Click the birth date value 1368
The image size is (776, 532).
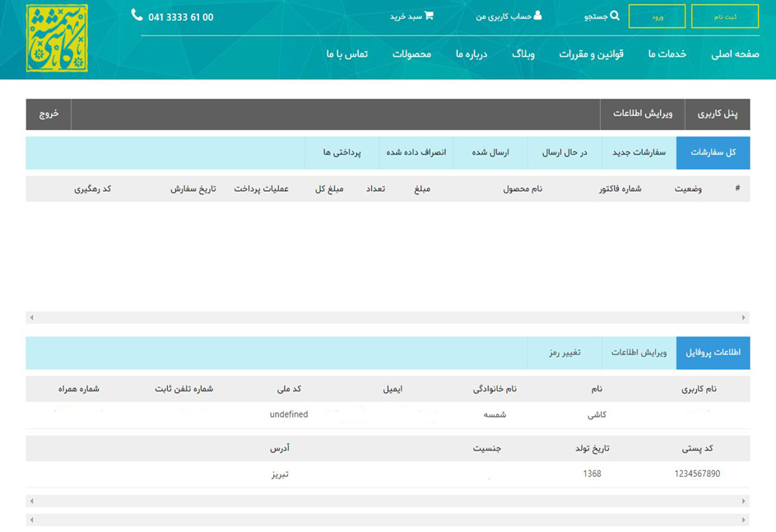(592, 474)
